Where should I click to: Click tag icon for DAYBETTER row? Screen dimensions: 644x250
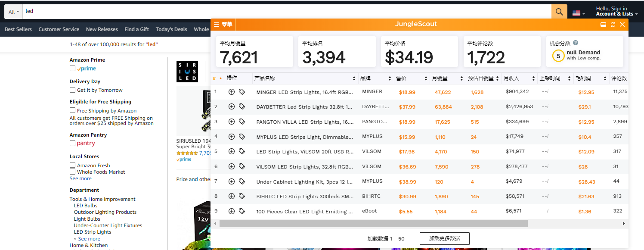[x=242, y=106]
